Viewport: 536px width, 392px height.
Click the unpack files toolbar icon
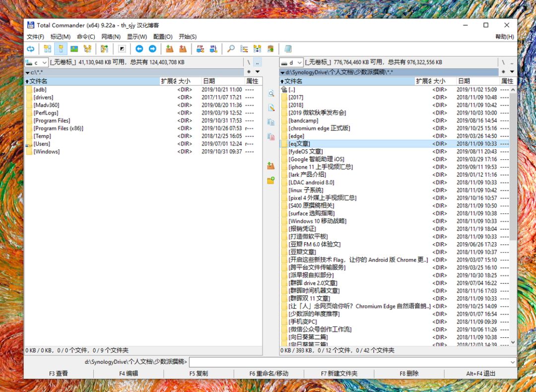point(183,49)
